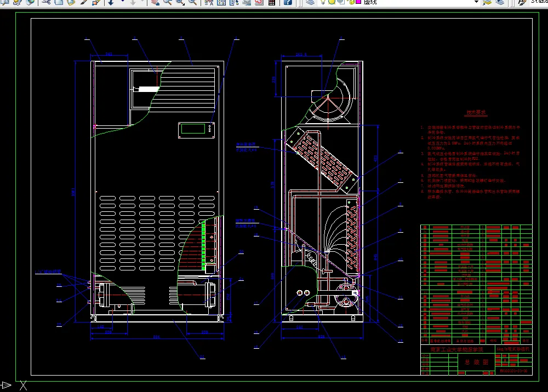Click the greyed Redo arrow icon
Image resolution: width=548 pixels, height=392 pixels.
click(x=133, y=2)
